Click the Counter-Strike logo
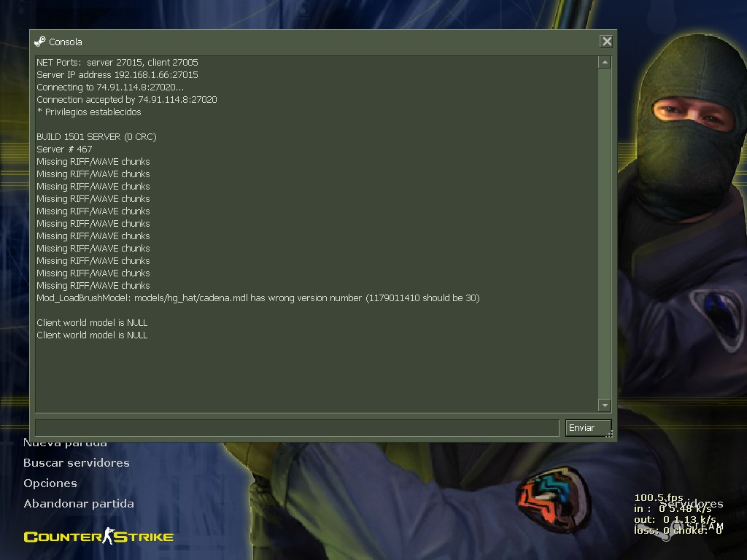 98,537
